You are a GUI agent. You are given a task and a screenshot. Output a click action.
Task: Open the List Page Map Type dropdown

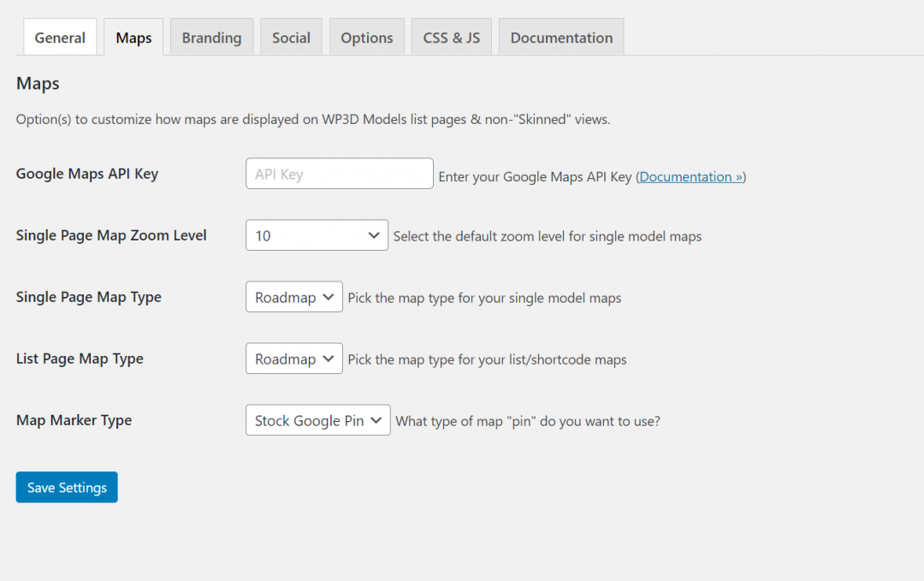[294, 359]
